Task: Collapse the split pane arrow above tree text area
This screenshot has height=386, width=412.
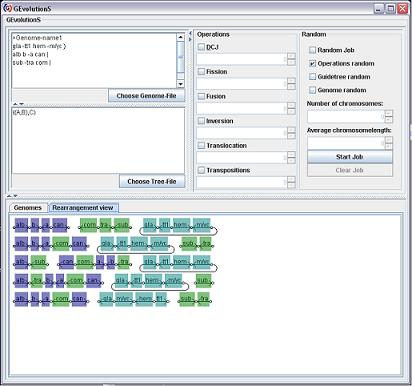Action: [15, 104]
